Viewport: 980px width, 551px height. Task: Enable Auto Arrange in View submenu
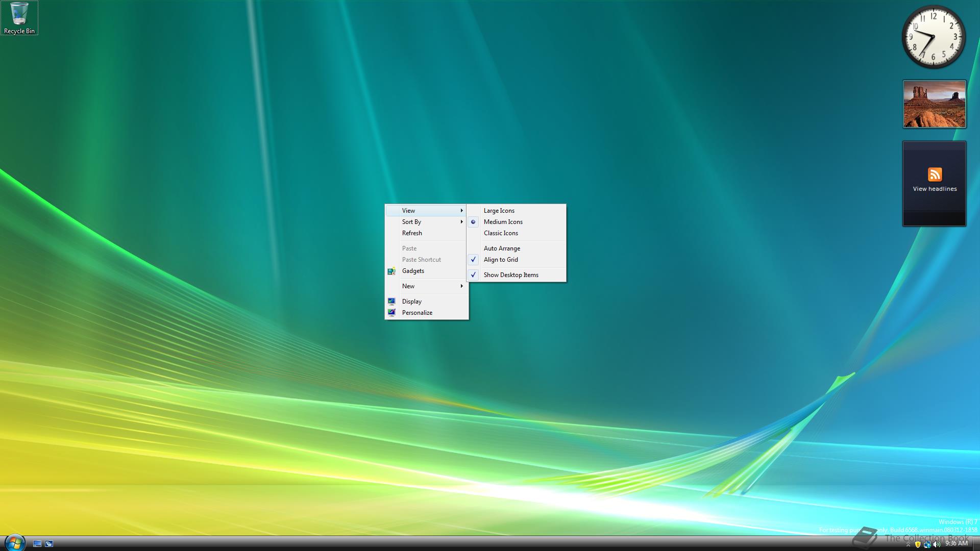click(502, 248)
